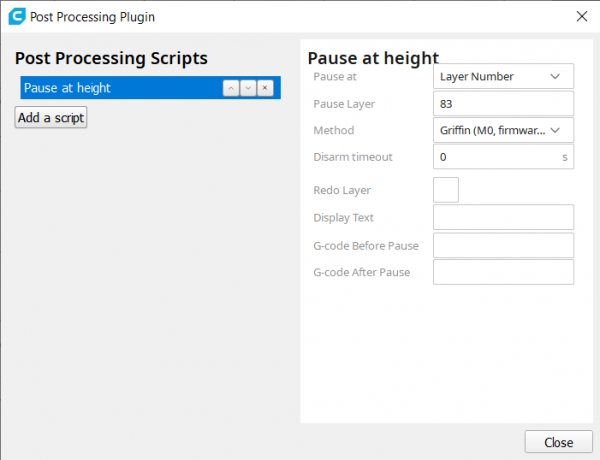Remove the Pause at height script
Screen dimensions: 600x460
[x=265, y=88]
